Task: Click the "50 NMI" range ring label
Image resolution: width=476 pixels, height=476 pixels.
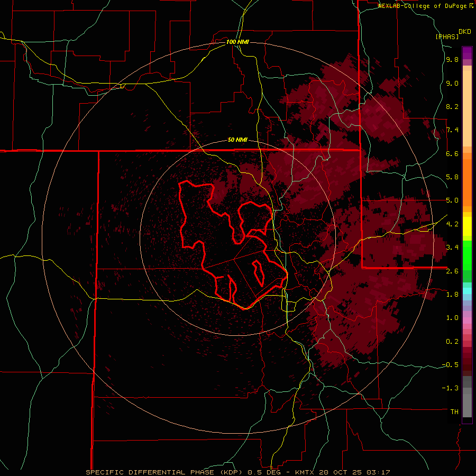Action: click(x=237, y=140)
